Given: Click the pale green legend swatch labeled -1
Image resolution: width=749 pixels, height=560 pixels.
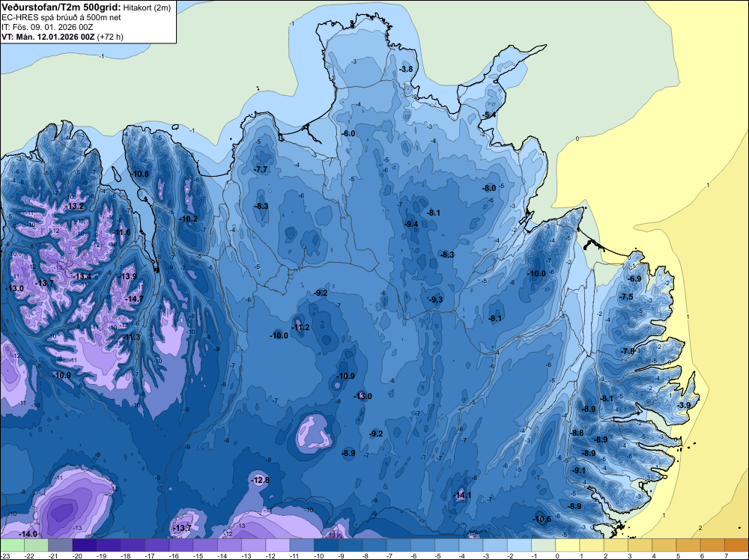Looking at the screenshot, I should coord(544,545).
